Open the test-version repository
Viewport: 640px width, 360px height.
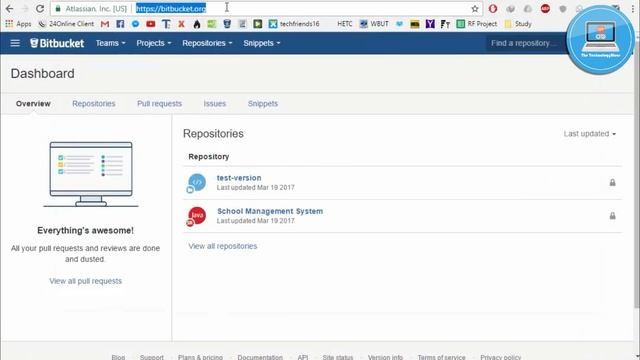[x=239, y=178]
